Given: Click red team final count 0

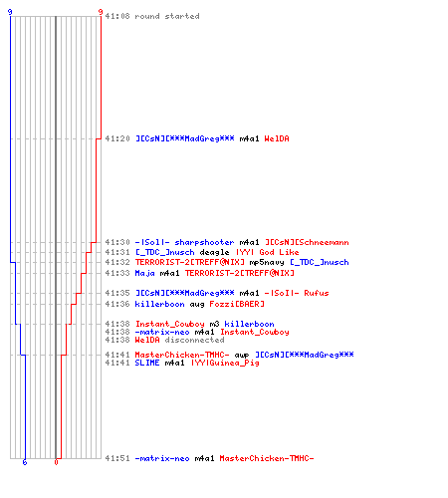Looking at the screenshot, I should point(56,462).
